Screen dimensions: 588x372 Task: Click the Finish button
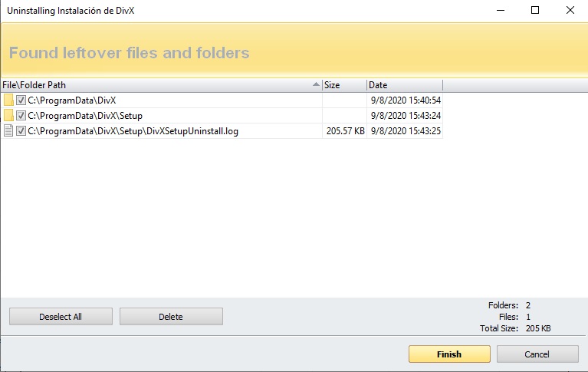point(449,354)
